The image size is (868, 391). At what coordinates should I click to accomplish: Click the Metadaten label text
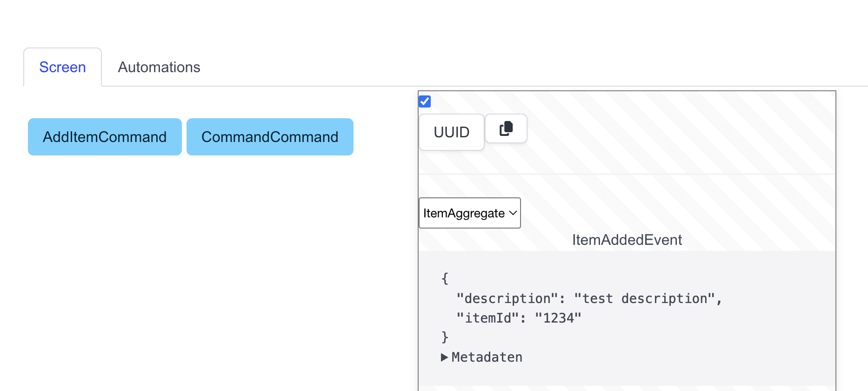pyautogui.click(x=487, y=357)
